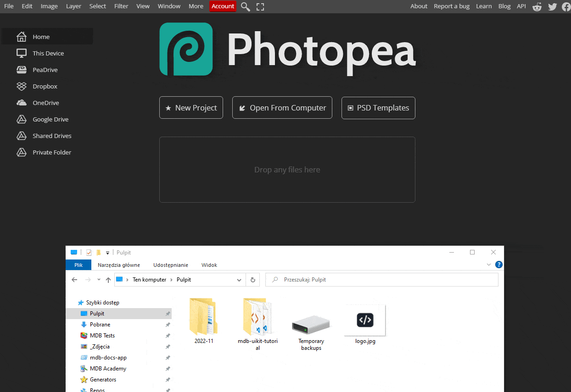Select Pobrane in the quick access tree
Image resolution: width=571 pixels, height=392 pixels.
(x=100, y=325)
